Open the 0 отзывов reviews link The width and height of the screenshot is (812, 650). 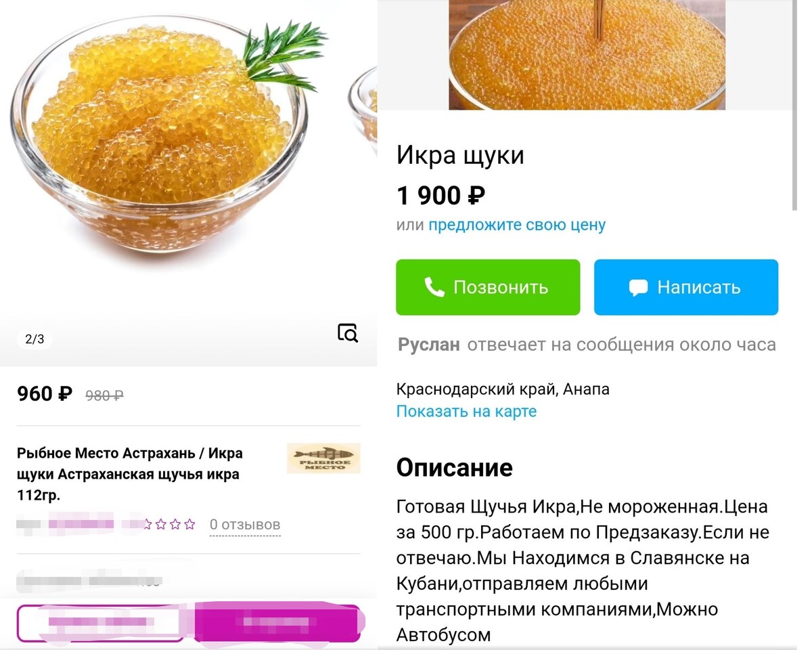(245, 525)
